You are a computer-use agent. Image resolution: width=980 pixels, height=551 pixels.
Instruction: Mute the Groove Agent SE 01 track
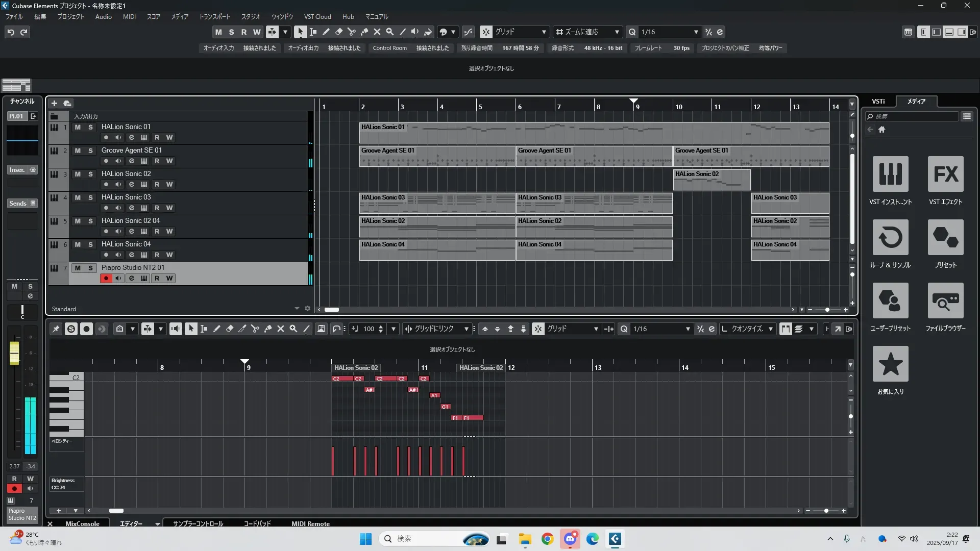click(78, 151)
